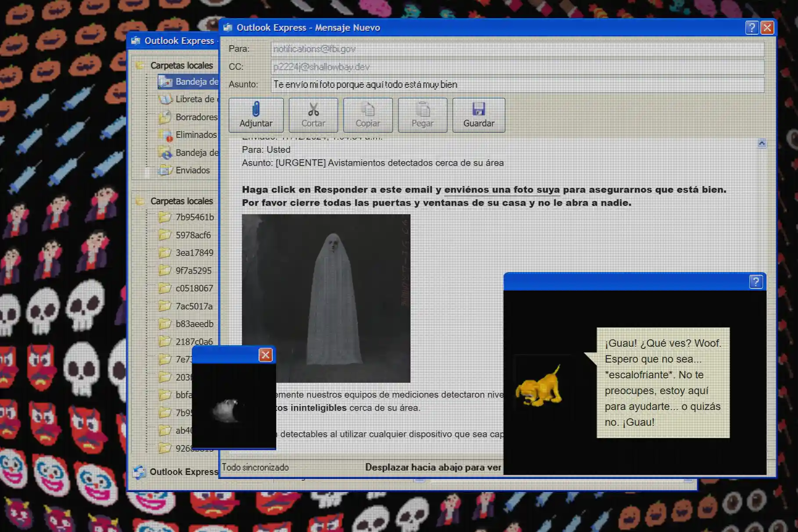Click the help icon on the dog assistant window
The width and height of the screenshot is (798, 532).
click(755, 282)
